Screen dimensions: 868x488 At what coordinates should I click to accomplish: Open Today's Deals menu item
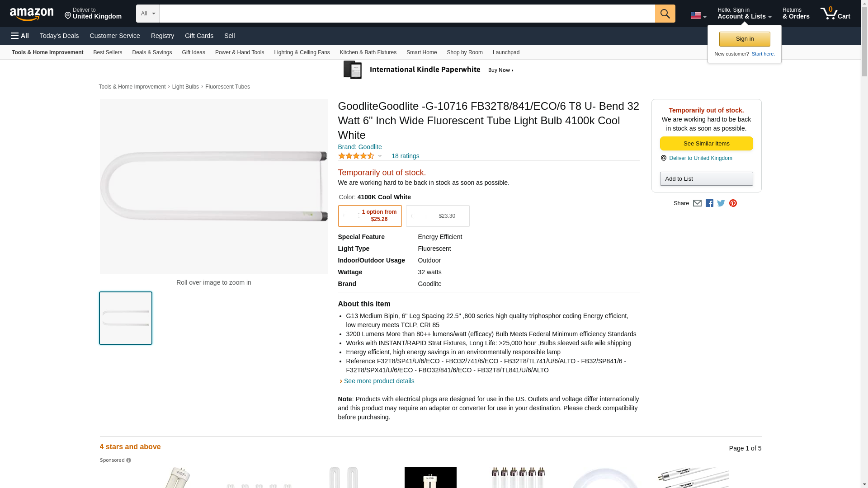pos(59,36)
